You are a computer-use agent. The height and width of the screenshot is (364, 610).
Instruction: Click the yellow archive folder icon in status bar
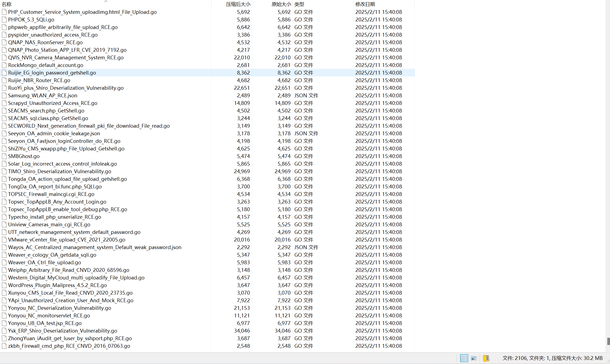486,358
